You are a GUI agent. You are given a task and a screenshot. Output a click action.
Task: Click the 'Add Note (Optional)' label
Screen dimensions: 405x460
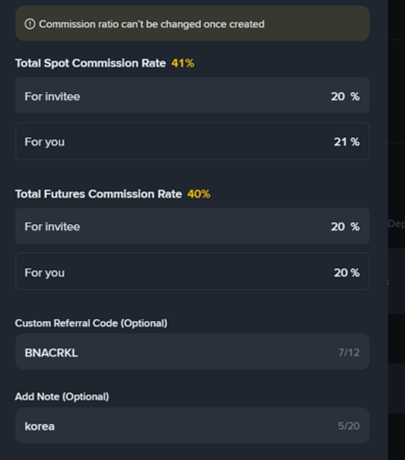click(x=62, y=396)
